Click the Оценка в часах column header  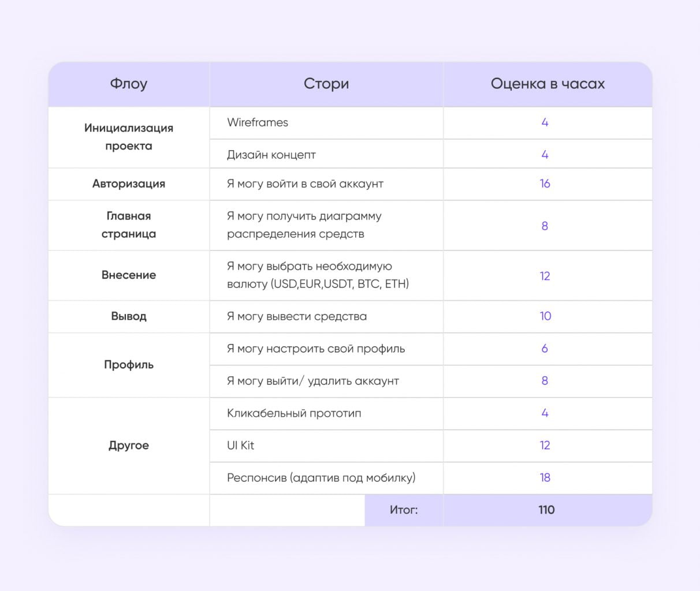pyautogui.click(x=548, y=84)
